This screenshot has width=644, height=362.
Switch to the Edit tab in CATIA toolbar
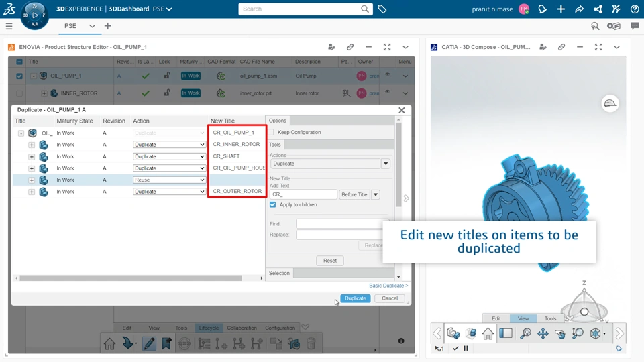click(496, 318)
